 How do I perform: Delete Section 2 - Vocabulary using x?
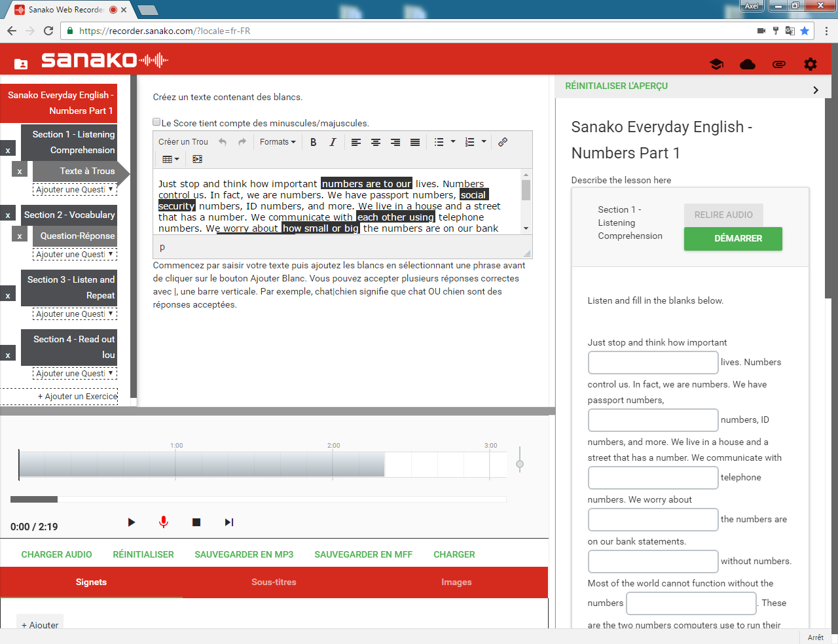point(8,215)
